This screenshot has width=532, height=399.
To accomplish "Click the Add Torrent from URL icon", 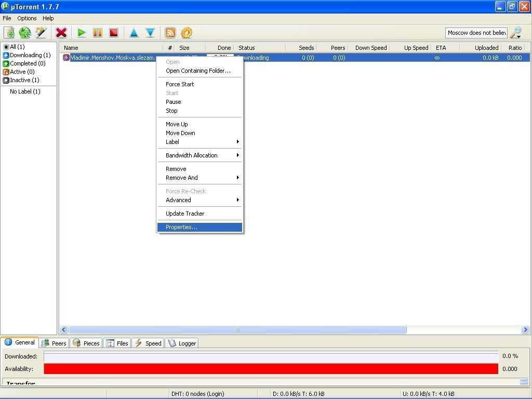I will coord(25,33).
